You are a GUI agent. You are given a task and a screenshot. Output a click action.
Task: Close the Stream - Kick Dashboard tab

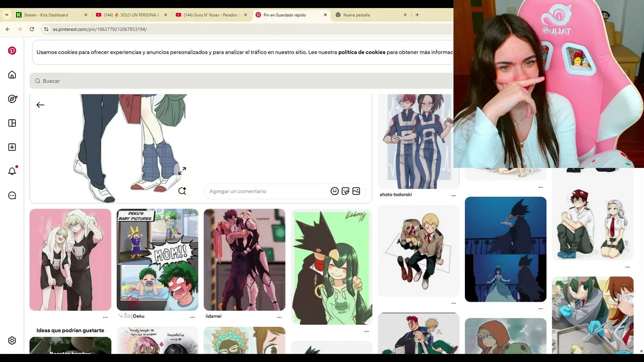click(86, 15)
